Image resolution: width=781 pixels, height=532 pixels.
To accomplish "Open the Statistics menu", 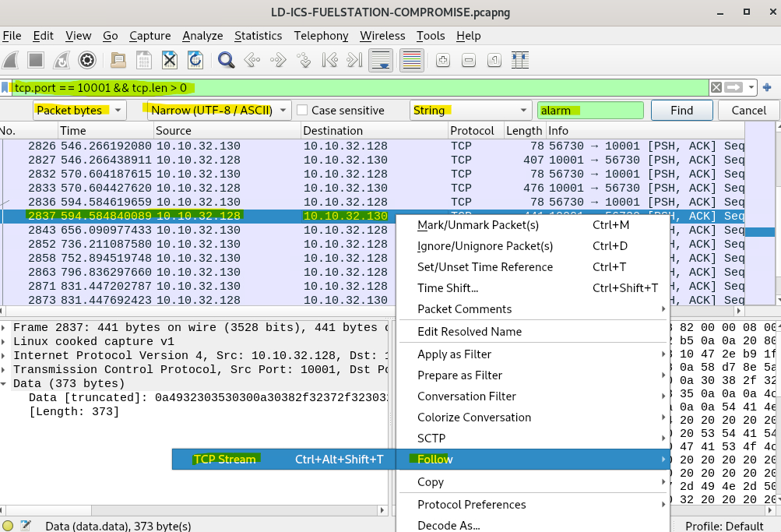I will pyautogui.click(x=258, y=36).
